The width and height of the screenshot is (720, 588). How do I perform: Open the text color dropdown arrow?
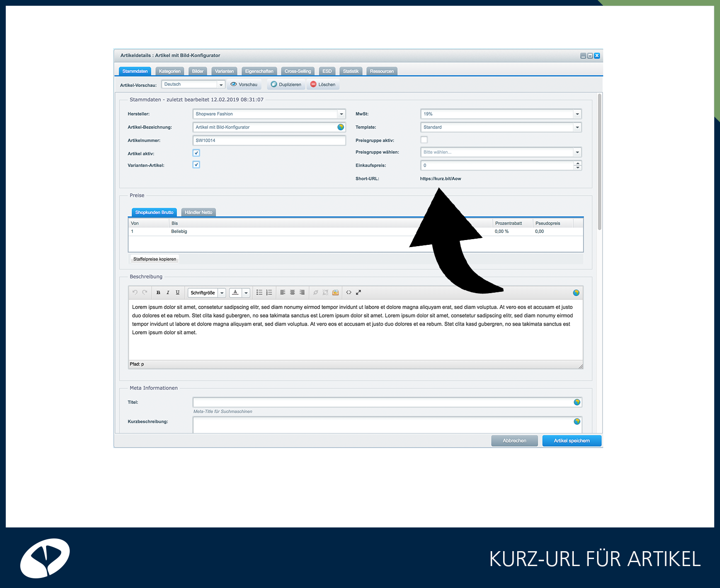click(246, 293)
